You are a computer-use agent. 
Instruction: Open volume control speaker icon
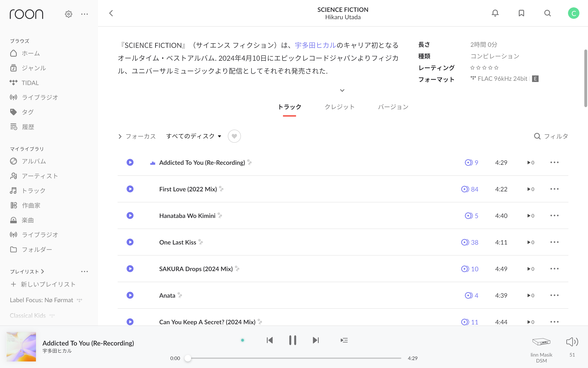[572, 342]
